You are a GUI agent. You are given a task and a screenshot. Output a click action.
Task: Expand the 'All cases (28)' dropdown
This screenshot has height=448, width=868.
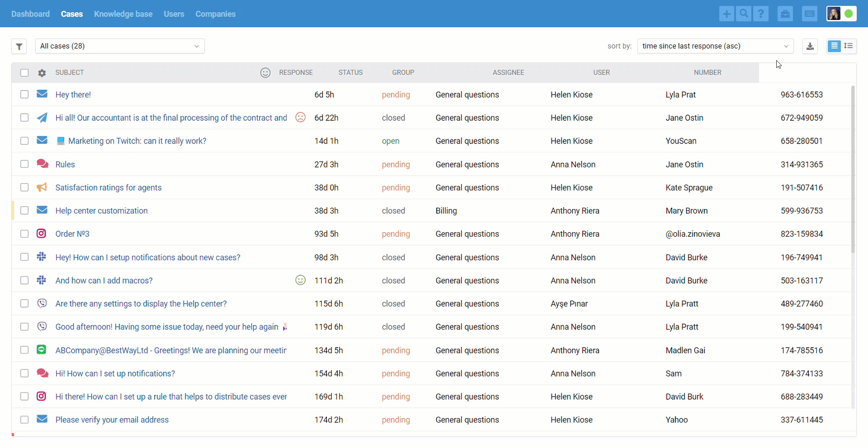120,46
